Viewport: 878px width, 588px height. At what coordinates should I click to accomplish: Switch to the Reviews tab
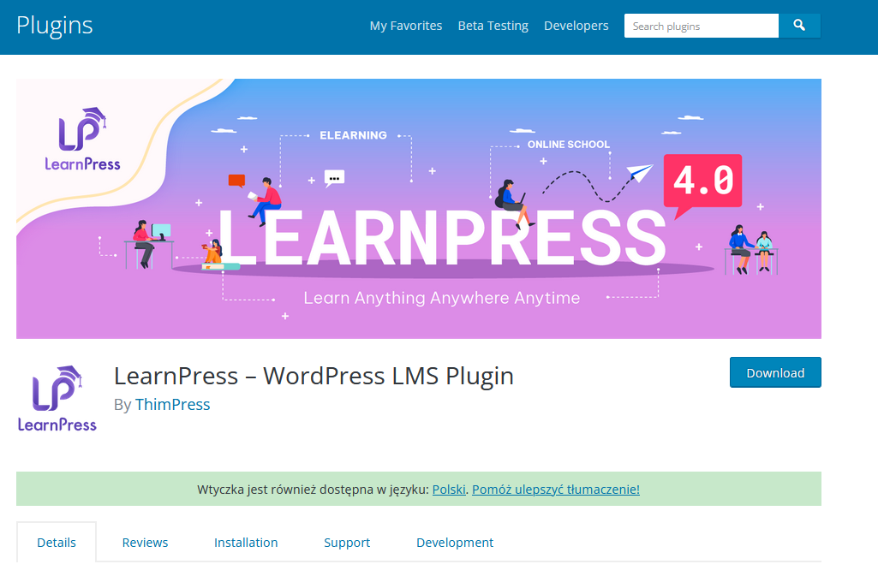[145, 542]
